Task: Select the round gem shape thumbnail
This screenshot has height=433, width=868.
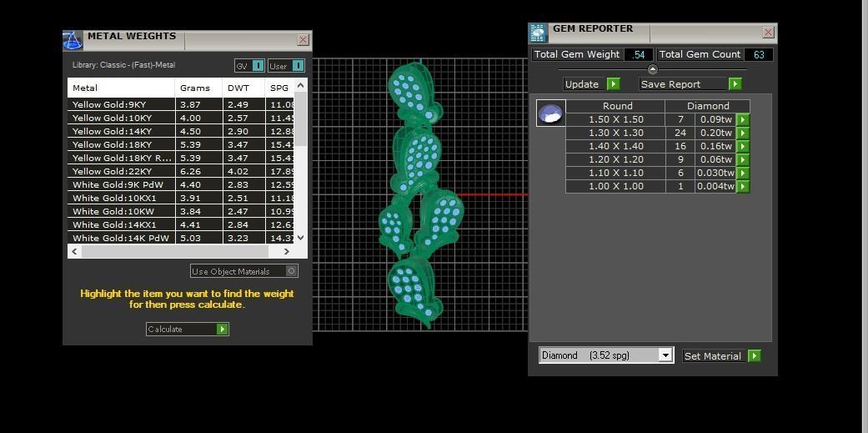Action: tap(551, 113)
